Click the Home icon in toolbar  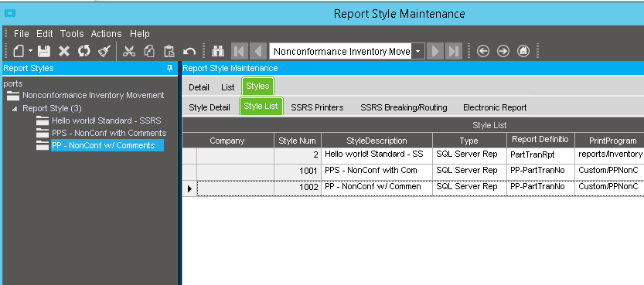click(x=523, y=51)
